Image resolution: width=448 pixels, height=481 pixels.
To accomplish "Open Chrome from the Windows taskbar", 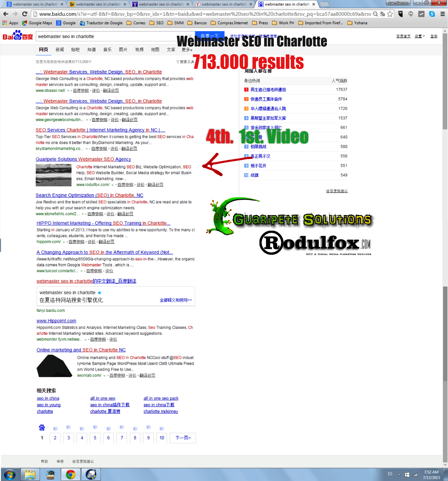I will (70, 474).
